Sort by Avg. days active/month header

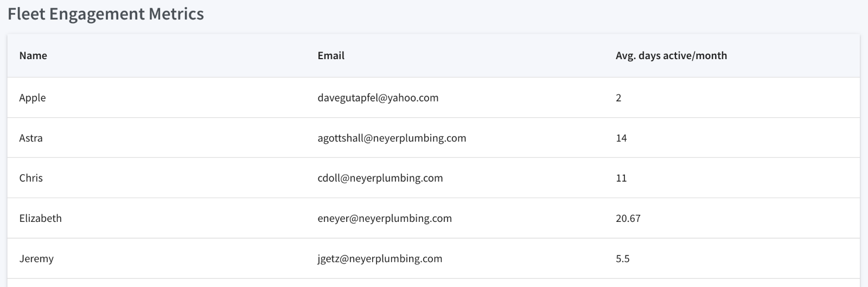[x=671, y=55]
